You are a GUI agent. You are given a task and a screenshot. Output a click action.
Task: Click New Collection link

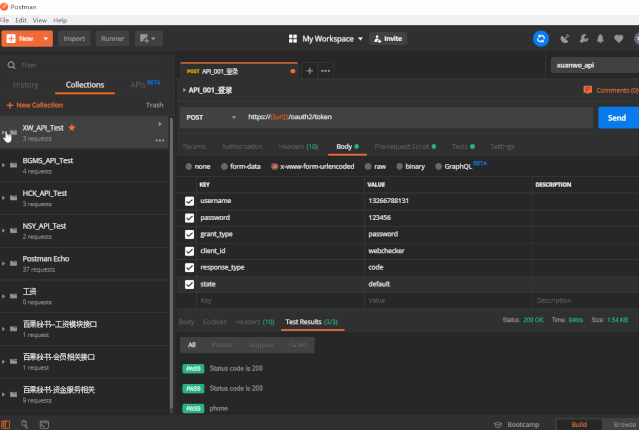35,105
